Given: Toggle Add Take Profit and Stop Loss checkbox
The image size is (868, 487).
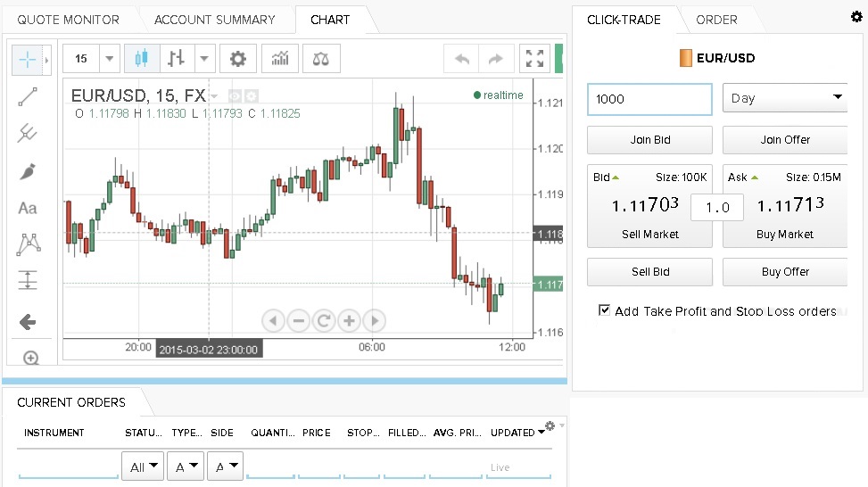Looking at the screenshot, I should coord(605,310).
